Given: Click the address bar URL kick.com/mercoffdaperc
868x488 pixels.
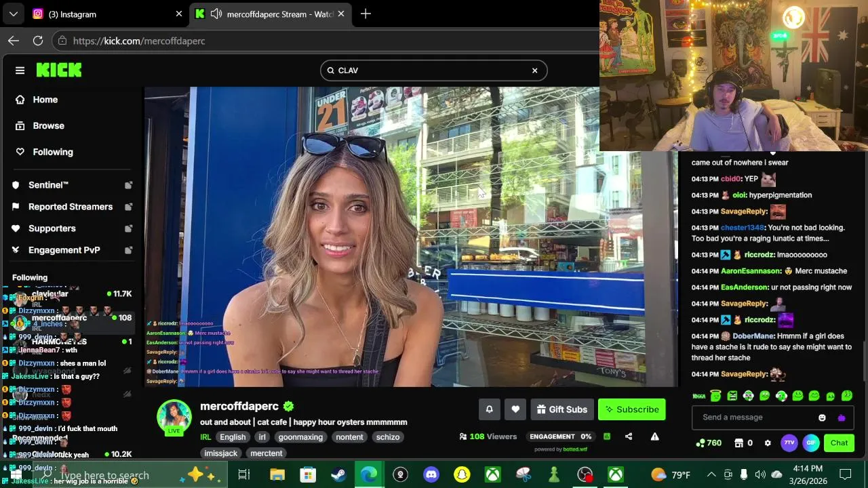Looking at the screenshot, I should pos(139,41).
